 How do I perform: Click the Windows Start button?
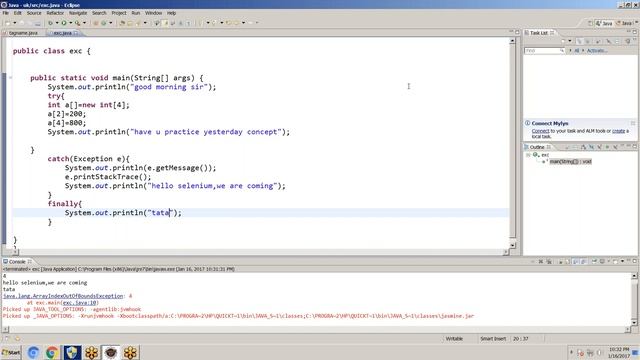click(x=11, y=353)
